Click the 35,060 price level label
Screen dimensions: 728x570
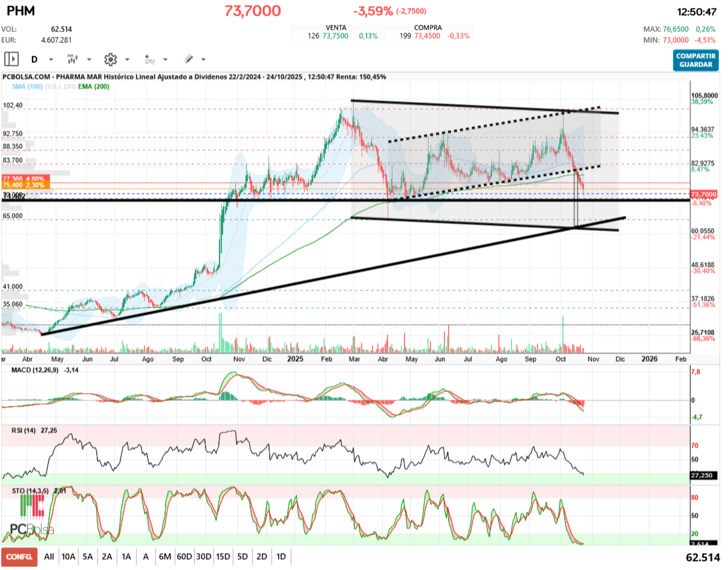(13, 304)
